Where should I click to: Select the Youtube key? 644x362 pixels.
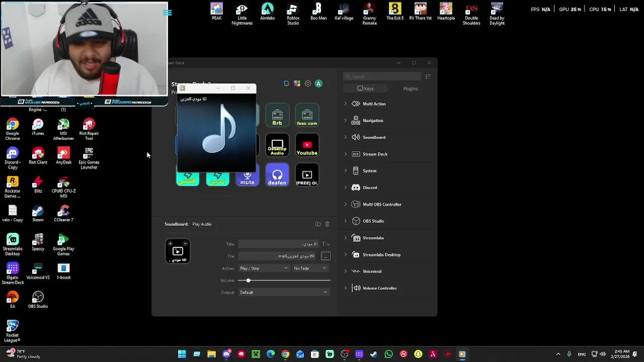click(307, 145)
